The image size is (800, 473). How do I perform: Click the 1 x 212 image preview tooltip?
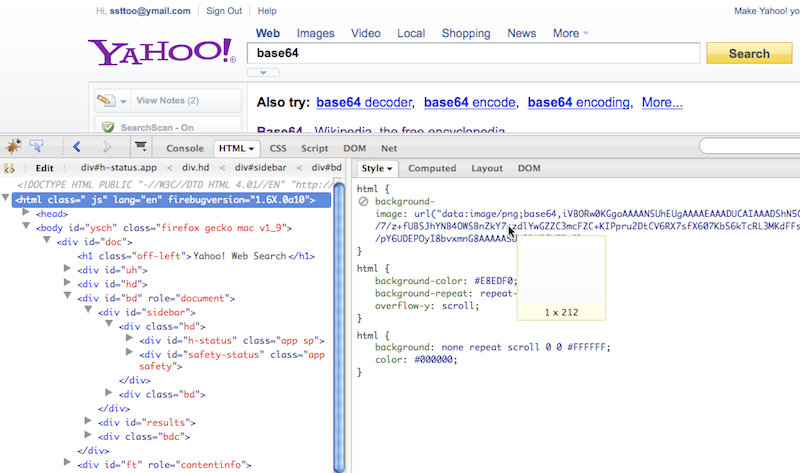click(561, 278)
